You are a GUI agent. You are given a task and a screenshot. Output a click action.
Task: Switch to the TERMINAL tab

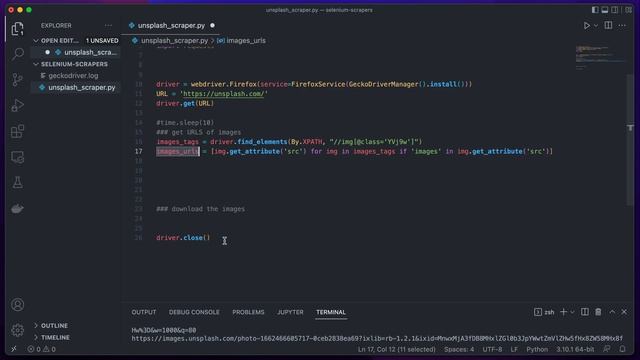coord(331,312)
